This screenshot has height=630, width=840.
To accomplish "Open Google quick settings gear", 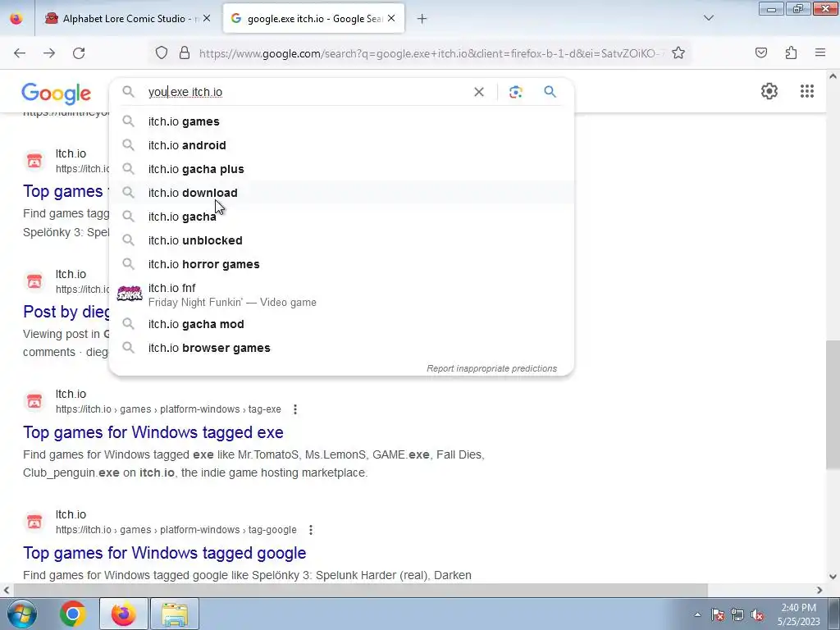I will click(769, 91).
